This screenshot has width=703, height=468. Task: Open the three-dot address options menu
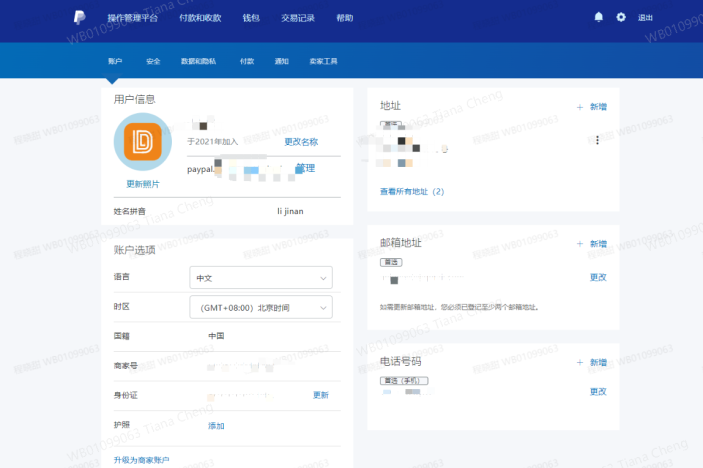(597, 141)
